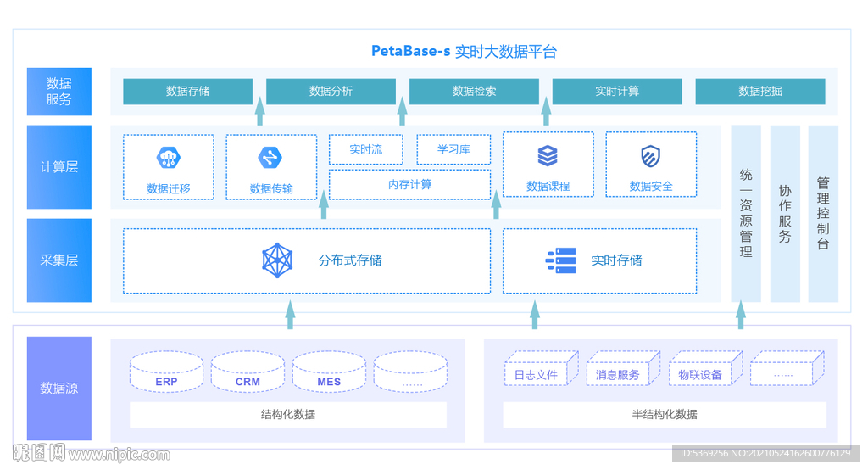Select the 物联设备 cube box

tap(705, 368)
